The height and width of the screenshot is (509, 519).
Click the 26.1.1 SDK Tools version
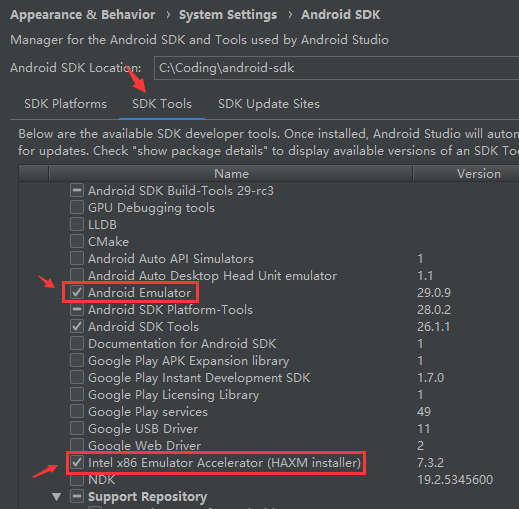[x=434, y=327]
